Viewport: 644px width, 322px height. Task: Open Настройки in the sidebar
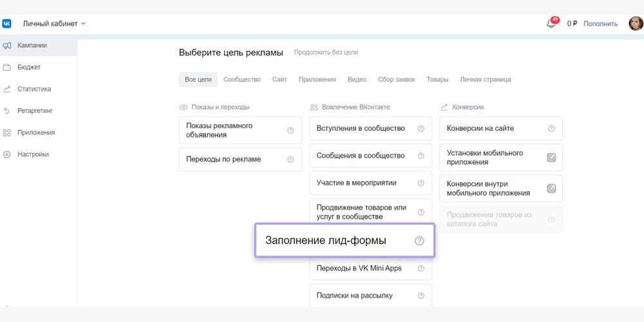pyautogui.click(x=39, y=155)
